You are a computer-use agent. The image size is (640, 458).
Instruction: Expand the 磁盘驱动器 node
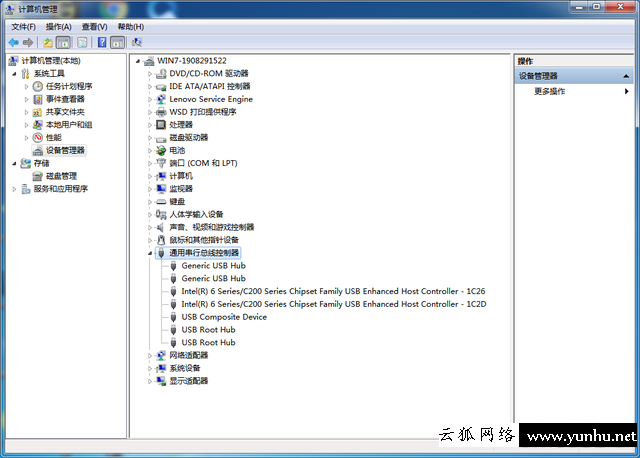(150, 138)
